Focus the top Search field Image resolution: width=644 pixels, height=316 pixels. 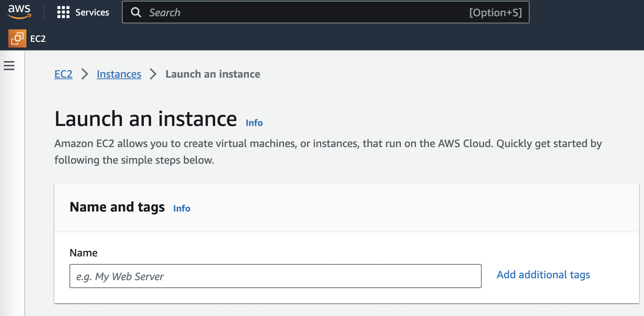[302, 12]
